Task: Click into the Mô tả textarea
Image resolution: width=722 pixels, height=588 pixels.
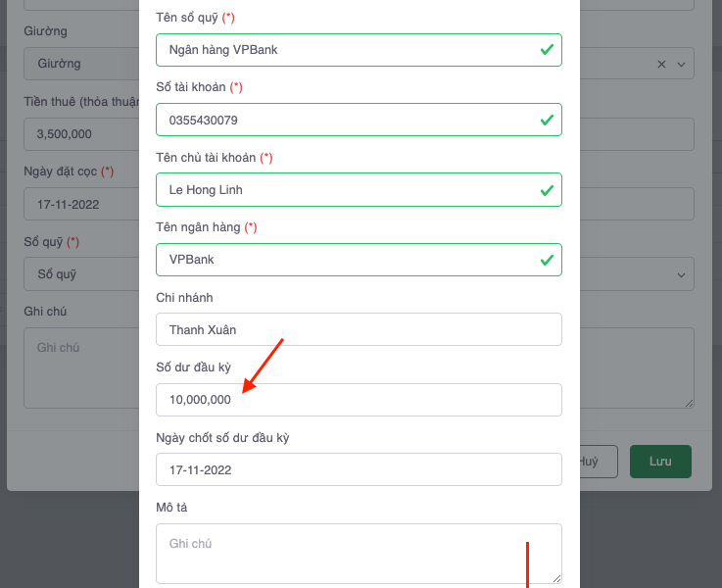Action: 359,553
